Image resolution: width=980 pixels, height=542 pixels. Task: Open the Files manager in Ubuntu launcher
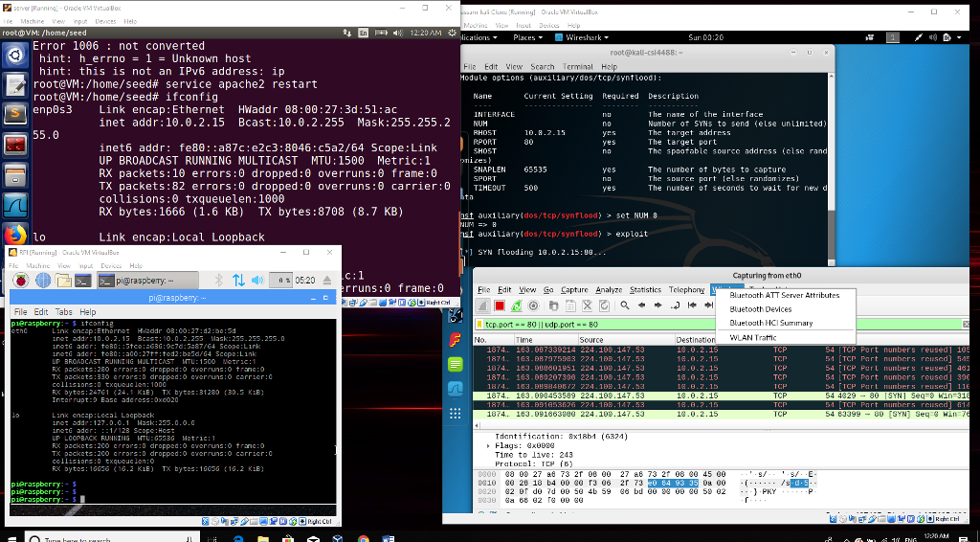point(14,174)
